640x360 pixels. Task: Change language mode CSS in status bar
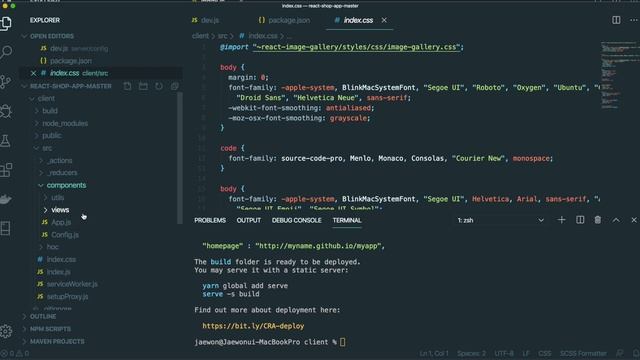coord(544,353)
